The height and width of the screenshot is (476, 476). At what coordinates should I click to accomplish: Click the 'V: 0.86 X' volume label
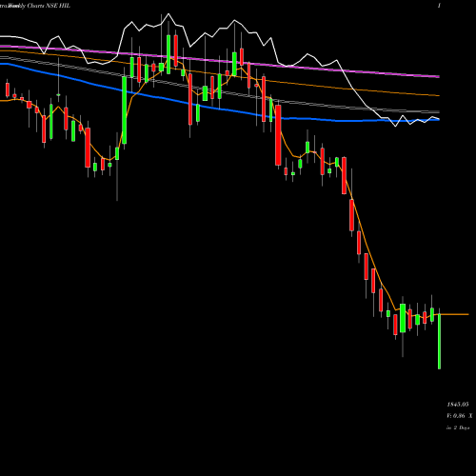pyautogui.click(x=459, y=416)
